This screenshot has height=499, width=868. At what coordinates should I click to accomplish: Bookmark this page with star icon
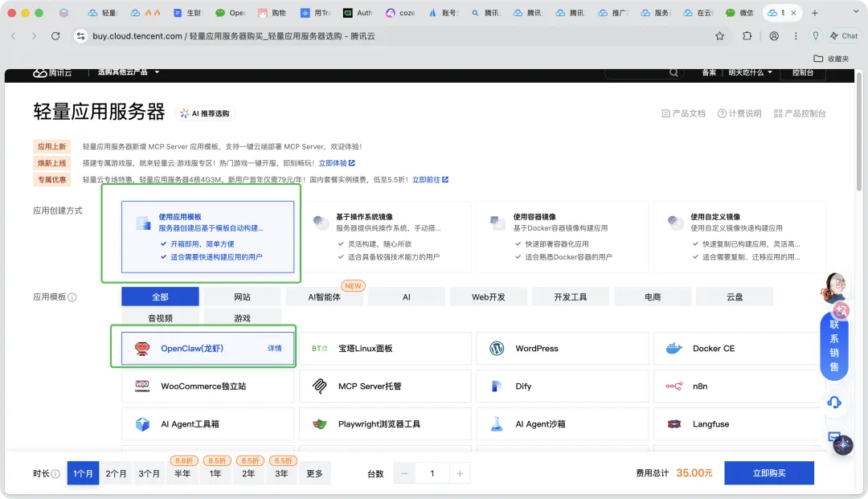719,36
